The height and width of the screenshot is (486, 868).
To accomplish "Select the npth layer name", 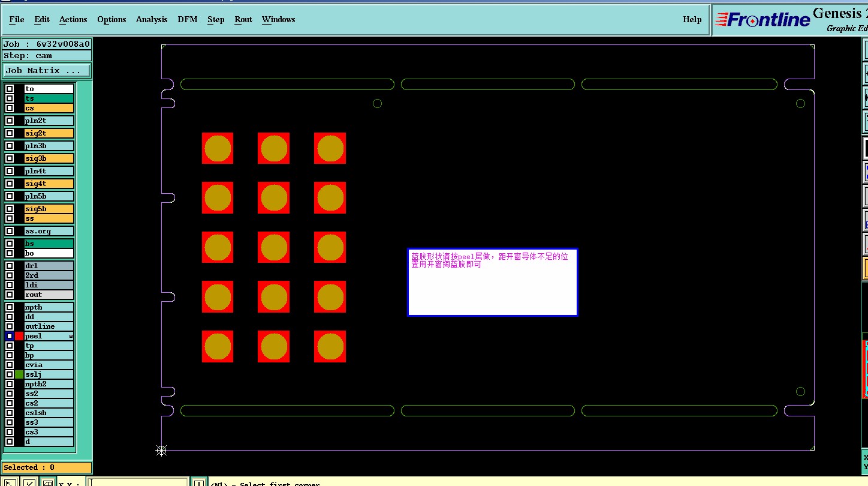I will [49, 307].
